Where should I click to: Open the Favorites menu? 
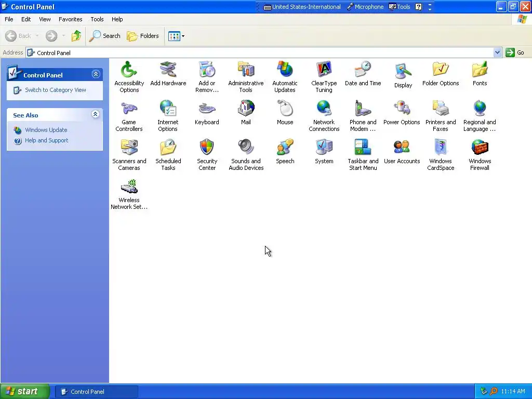tap(70, 19)
